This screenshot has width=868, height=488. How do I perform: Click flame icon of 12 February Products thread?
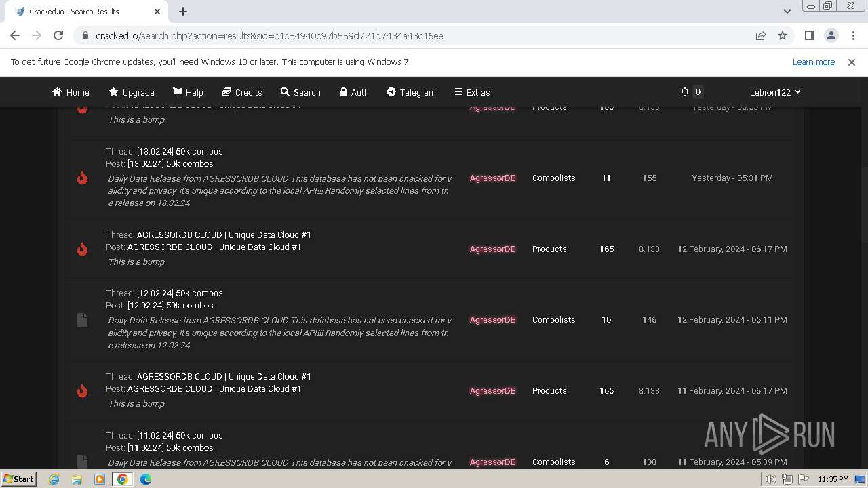coord(82,249)
